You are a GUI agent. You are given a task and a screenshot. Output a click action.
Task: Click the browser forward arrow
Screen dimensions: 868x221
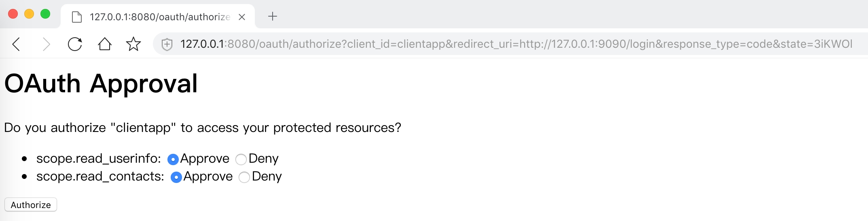coord(47,44)
